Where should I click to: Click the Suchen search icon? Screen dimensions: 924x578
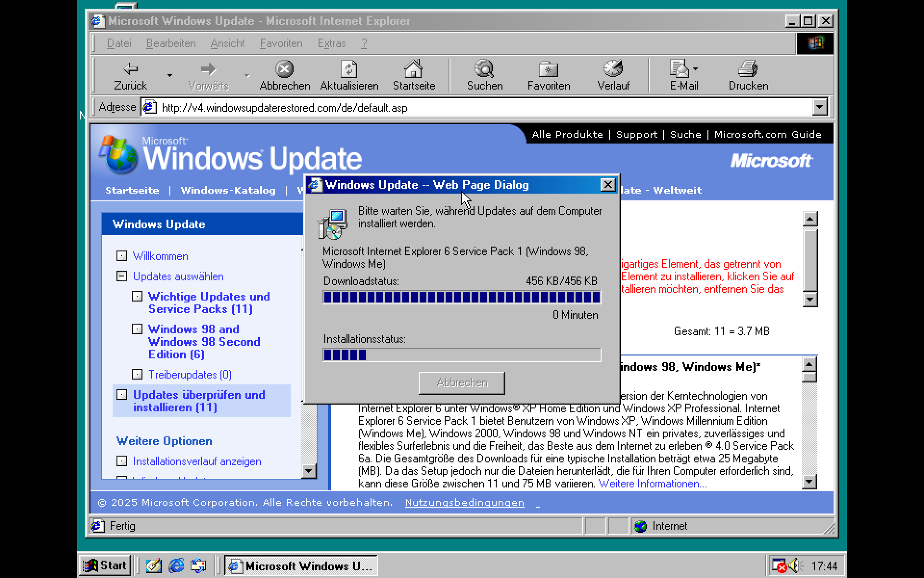coord(484,69)
